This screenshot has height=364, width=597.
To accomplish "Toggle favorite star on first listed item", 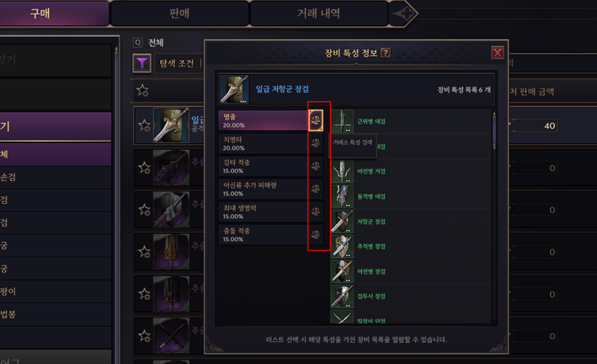I will pyautogui.click(x=144, y=125).
